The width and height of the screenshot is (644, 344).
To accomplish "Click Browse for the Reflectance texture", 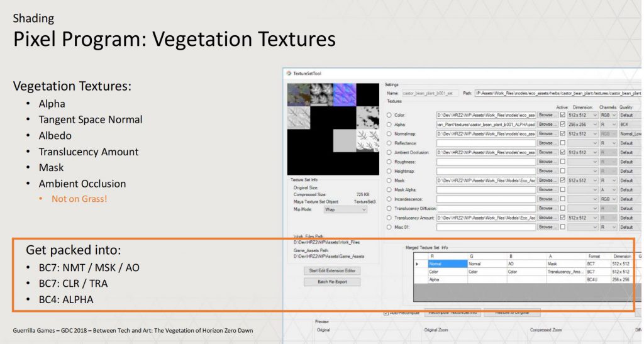I will pyautogui.click(x=547, y=143).
